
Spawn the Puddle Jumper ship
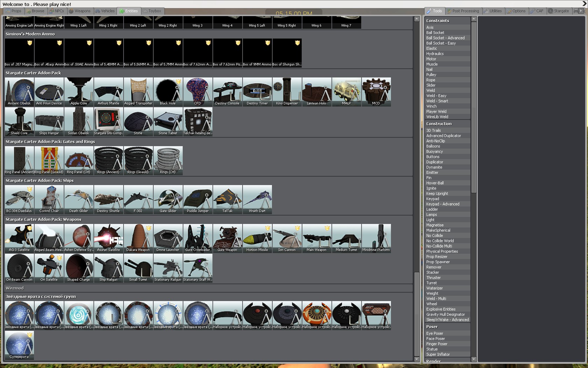(198, 199)
